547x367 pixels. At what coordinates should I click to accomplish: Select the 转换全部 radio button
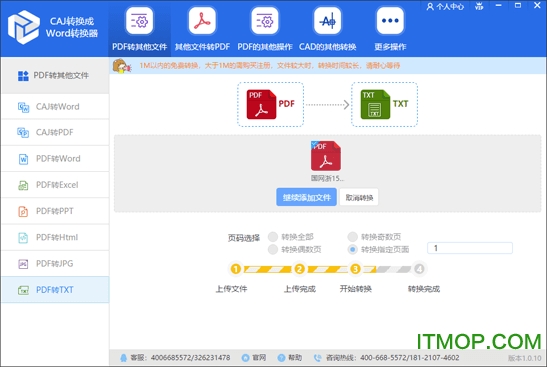point(272,237)
